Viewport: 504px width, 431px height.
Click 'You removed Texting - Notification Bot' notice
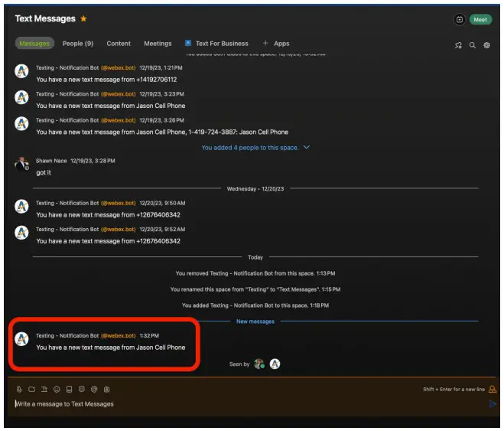(255, 273)
